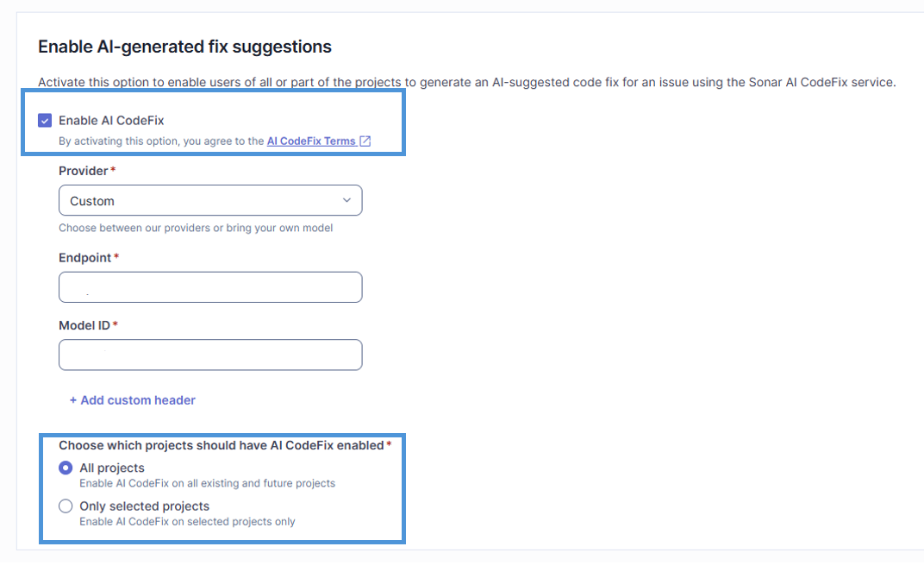This screenshot has height=578, width=924.
Task: Click the Add custom header link
Action: click(x=133, y=400)
